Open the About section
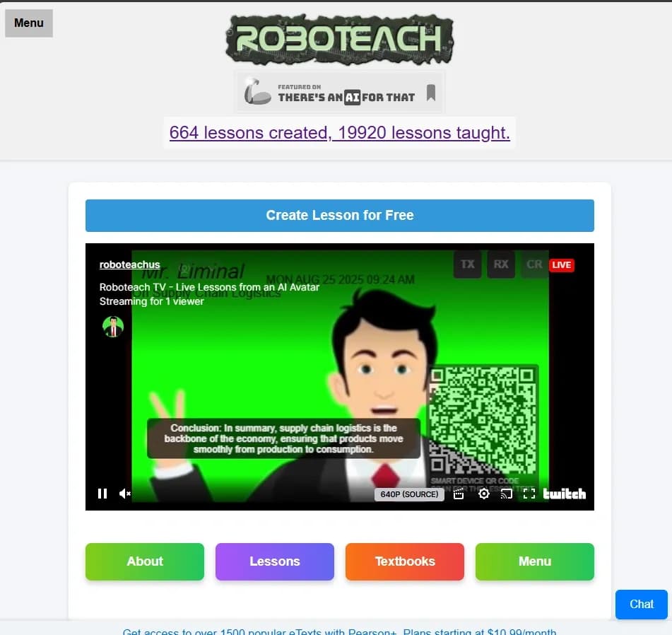The height and width of the screenshot is (635, 672). click(x=145, y=561)
